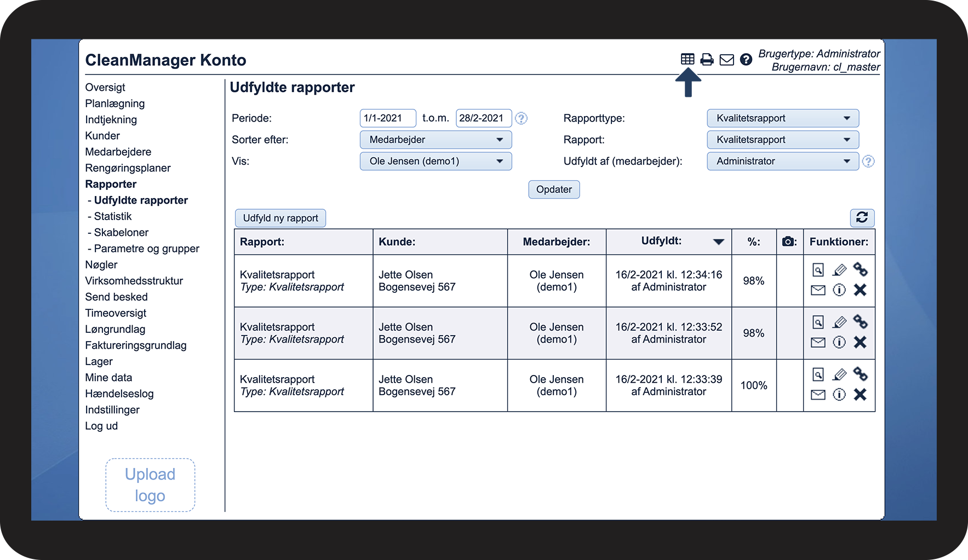Viewport: 968px width, 560px height.
Task: View the report filled at 12:33:39
Action: click(818, 374)
